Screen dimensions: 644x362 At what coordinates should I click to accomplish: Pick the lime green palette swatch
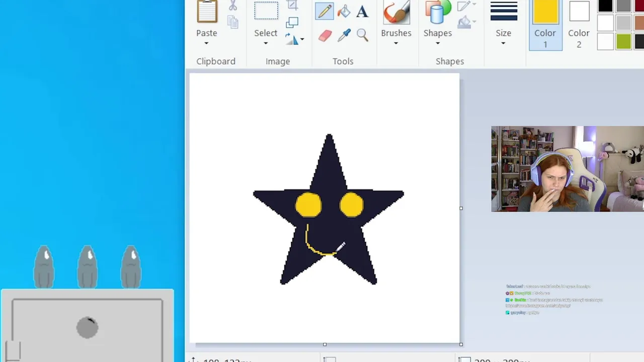[623, 42]
